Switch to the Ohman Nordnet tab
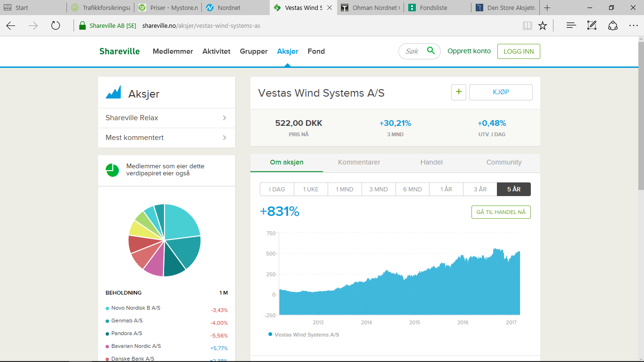Screen dimensions: 644x362 (371, 8)
